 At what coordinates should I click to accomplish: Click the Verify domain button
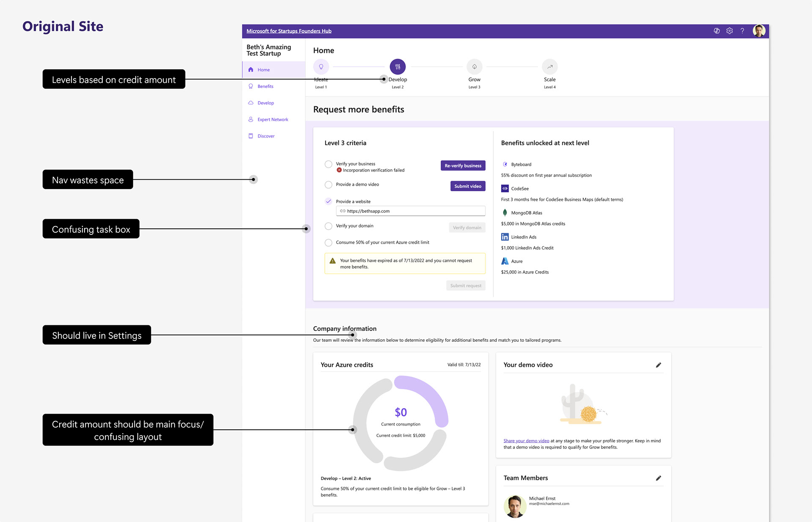click(467, 228)
